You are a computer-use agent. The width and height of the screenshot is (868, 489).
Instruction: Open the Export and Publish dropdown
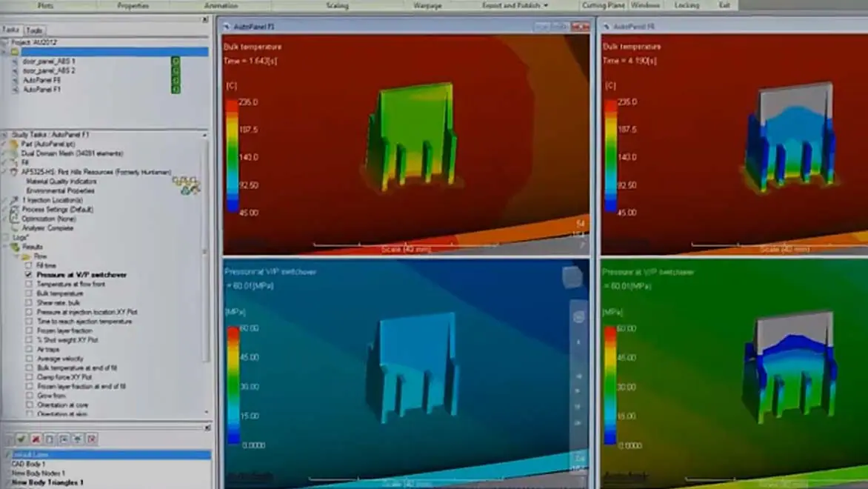click(515, 6)
